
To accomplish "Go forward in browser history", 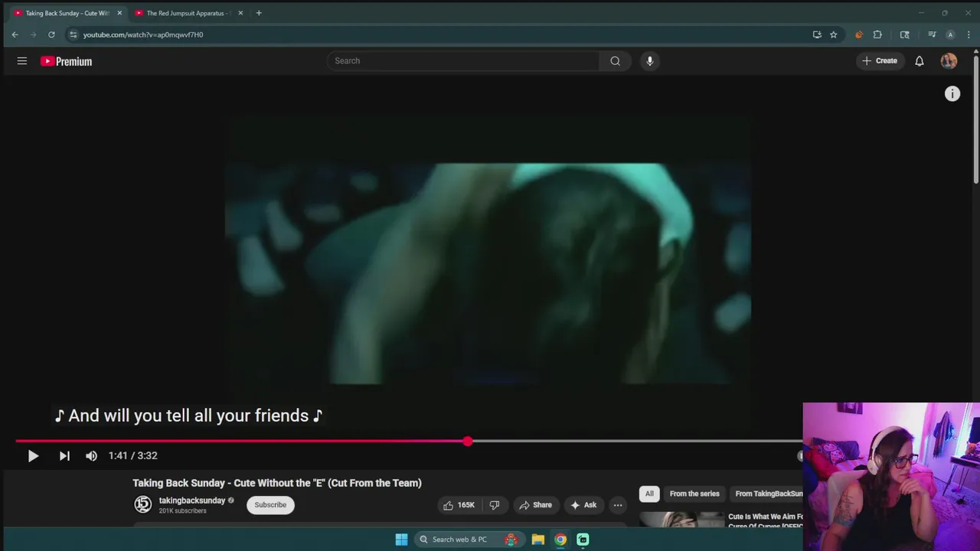I will coord(33,34).
